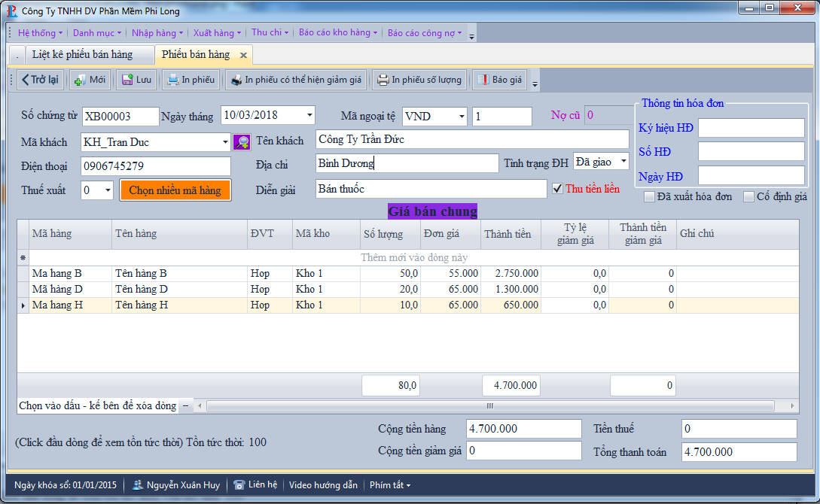Save the slip with Lưu
Screen dimensions: 820x504
[136, 80]
